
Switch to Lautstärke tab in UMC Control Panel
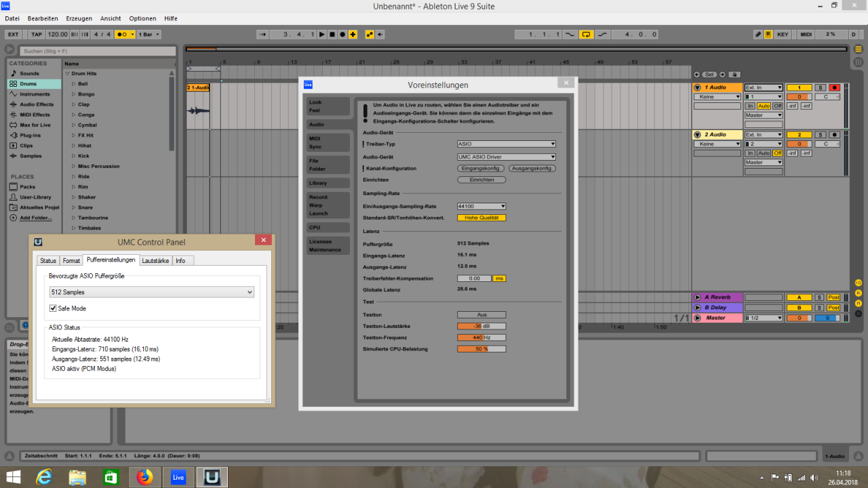point(156,260)
